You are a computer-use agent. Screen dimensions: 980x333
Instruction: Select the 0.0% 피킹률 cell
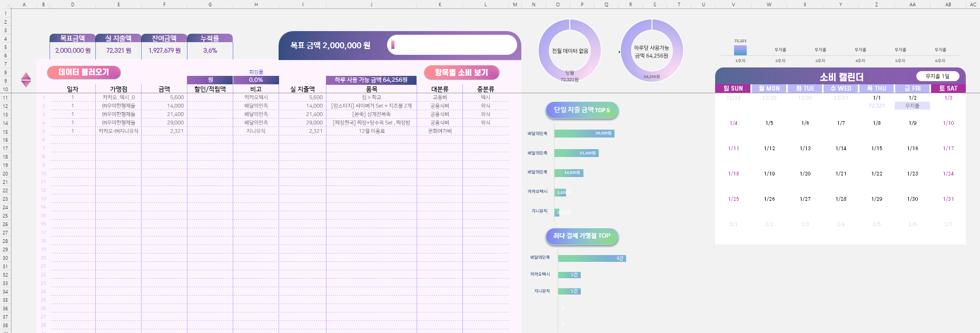pos(256,80)
